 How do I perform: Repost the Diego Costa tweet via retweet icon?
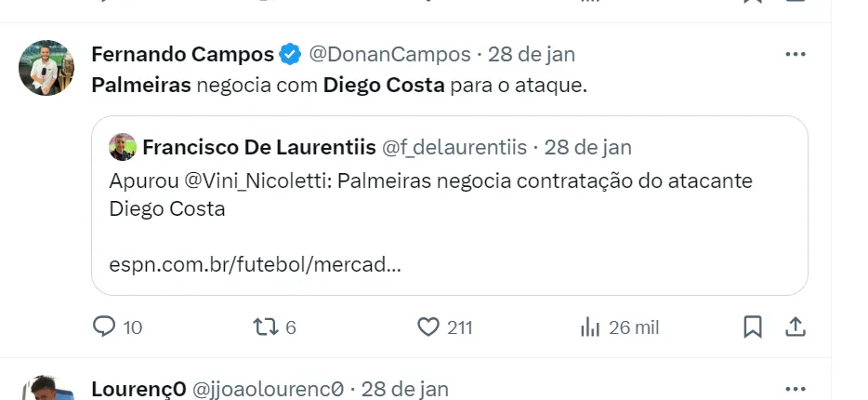pos(265,327)
